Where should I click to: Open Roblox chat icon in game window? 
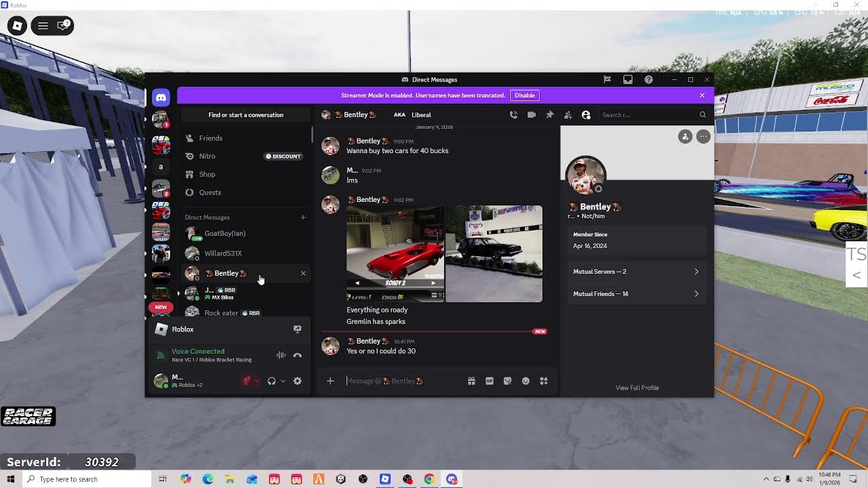[62, 26]
